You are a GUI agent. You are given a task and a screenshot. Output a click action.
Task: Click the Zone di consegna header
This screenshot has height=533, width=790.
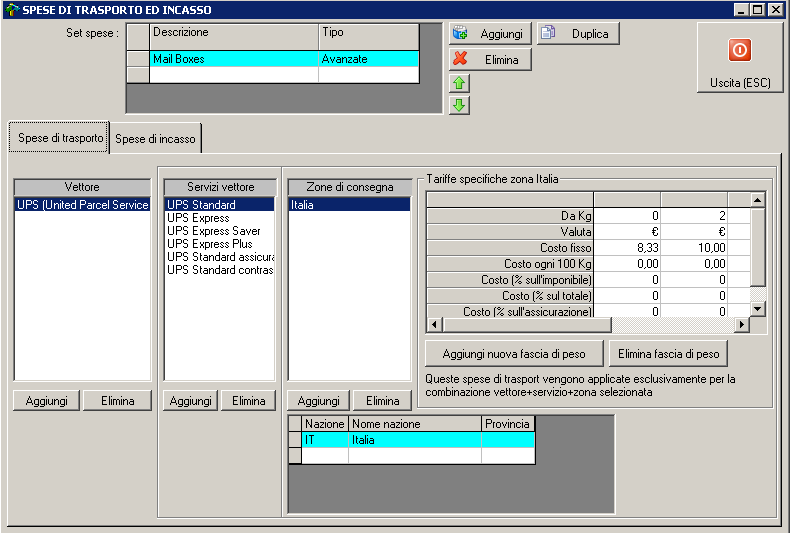(350, 187)
